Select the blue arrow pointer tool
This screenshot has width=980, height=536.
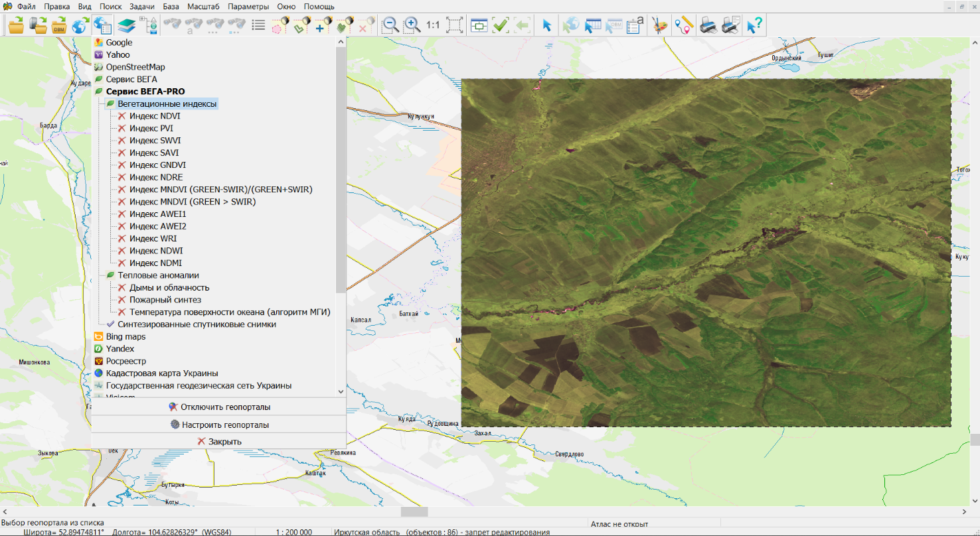[x=547, y=25]
